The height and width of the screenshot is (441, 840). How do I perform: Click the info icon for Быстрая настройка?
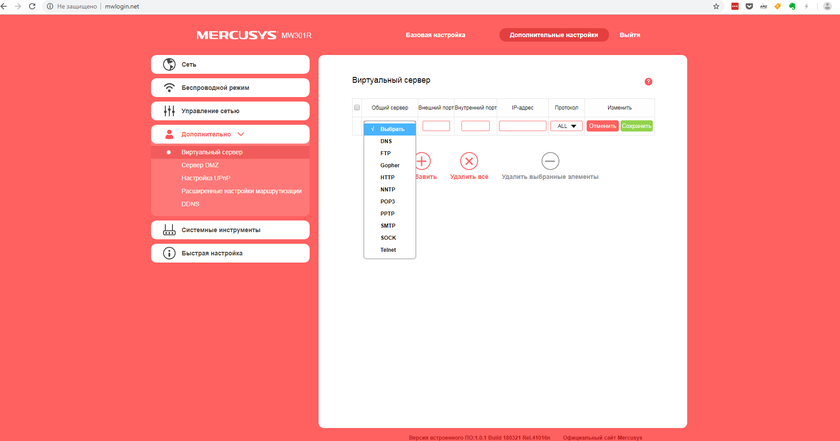pos(169,253)
